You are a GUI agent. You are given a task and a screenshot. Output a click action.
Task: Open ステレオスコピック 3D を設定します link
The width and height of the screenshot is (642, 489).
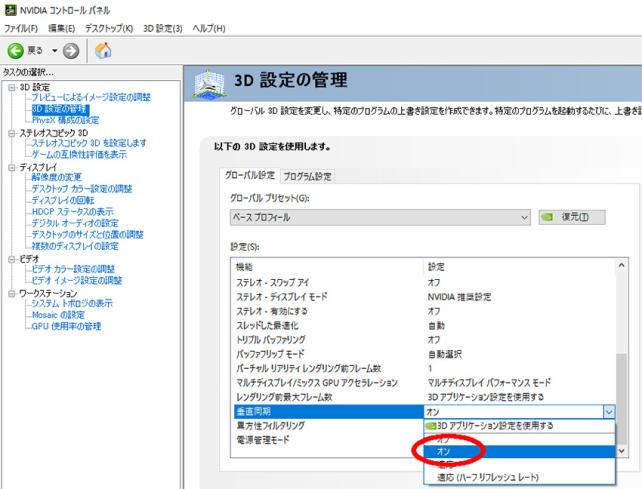click(x=89, y=143)
